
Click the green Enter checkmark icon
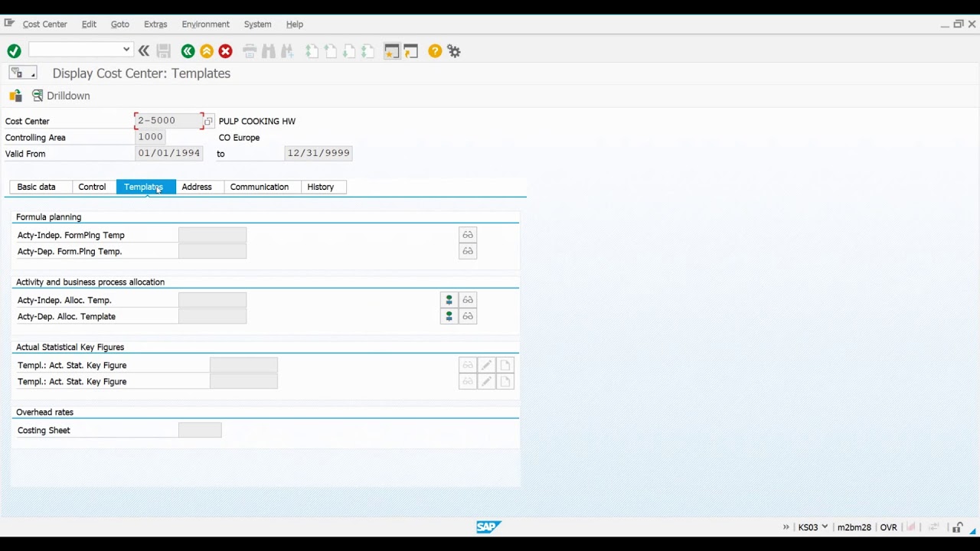[x=14, y=51]
